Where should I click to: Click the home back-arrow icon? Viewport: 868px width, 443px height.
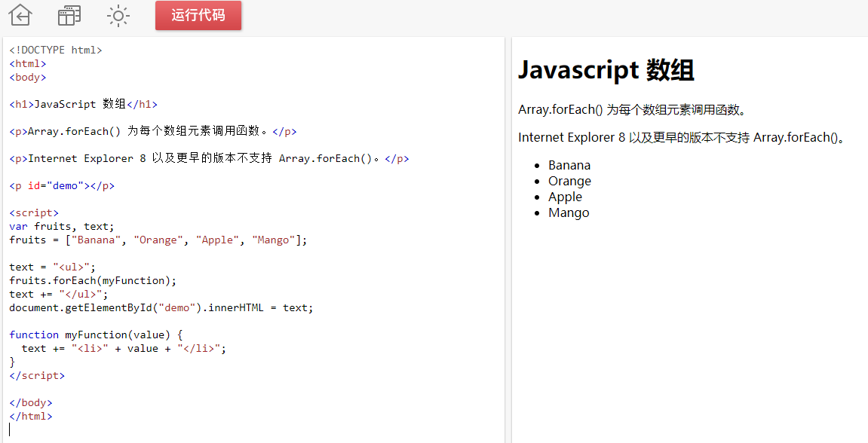pos(20,15)
